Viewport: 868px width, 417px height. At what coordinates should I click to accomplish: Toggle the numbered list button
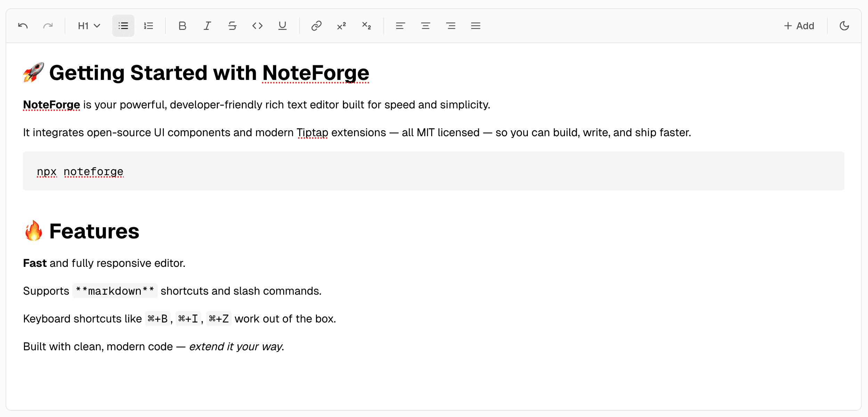tap(148, 26)
